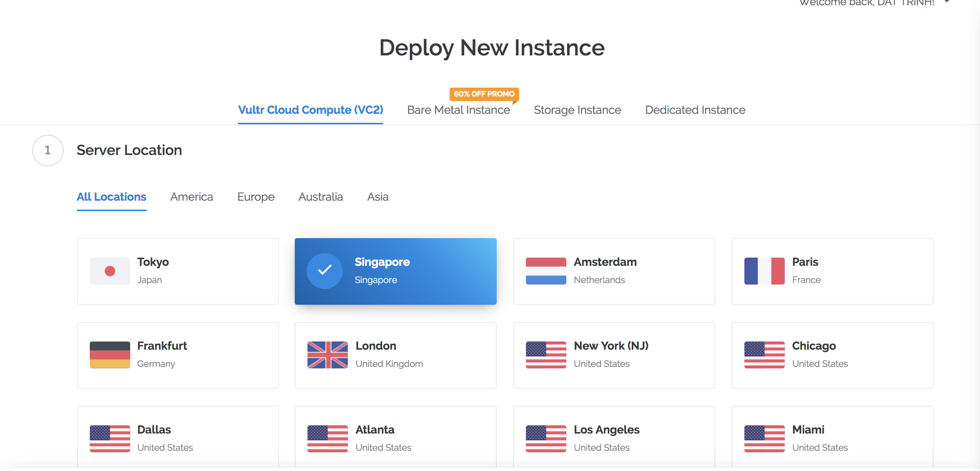Open the Vultr Cloud Compute (VC2) tab

pos(310,110)
